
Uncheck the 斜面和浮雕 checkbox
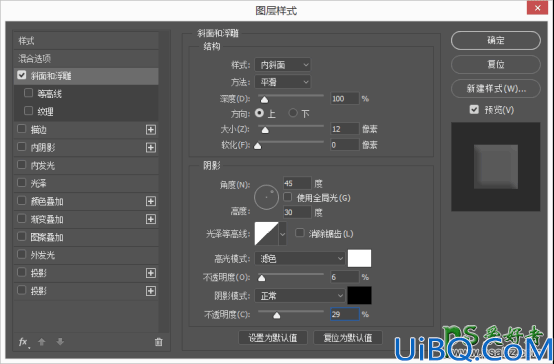coord(22,75)
